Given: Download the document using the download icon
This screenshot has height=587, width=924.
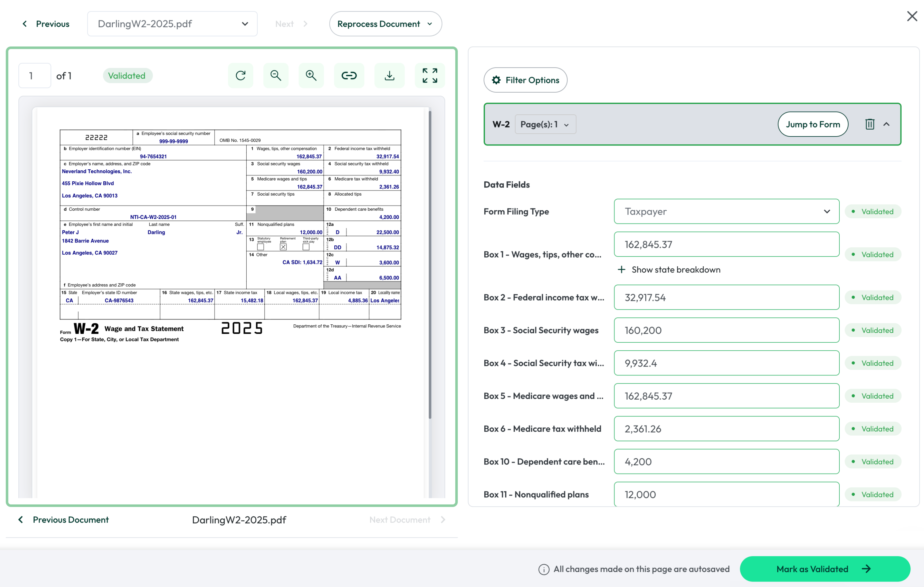Looking at the screenshot, I should pos(389,76).
